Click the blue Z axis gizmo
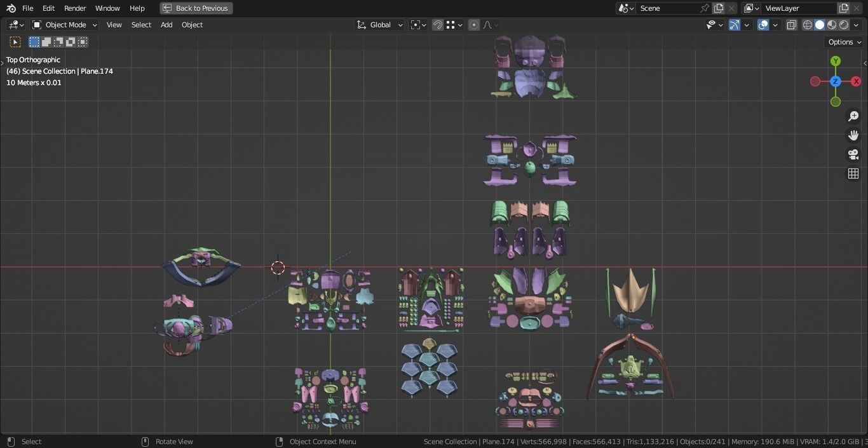The height and width of the screenshot is (448, 868). [x=836, y=81]
